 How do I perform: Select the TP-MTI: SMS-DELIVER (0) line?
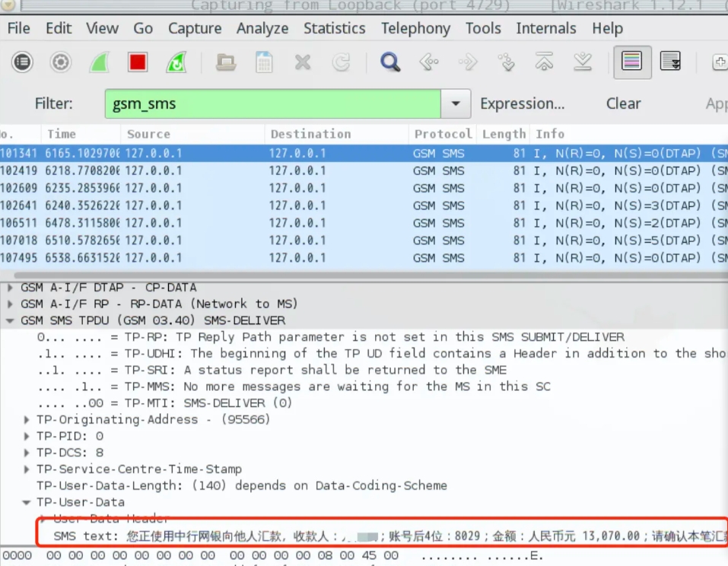tap(165, 403)
